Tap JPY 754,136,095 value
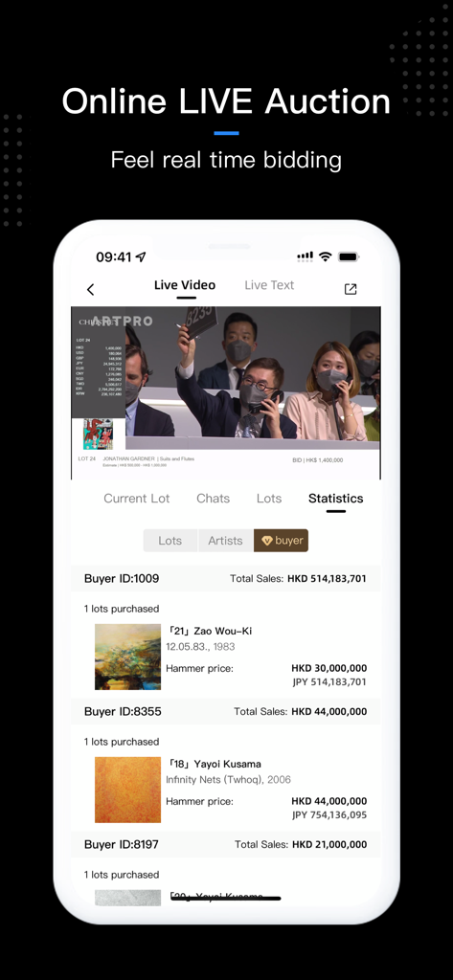Image resolution: width=453 pixels, height=980 pixels. point(329,815)
